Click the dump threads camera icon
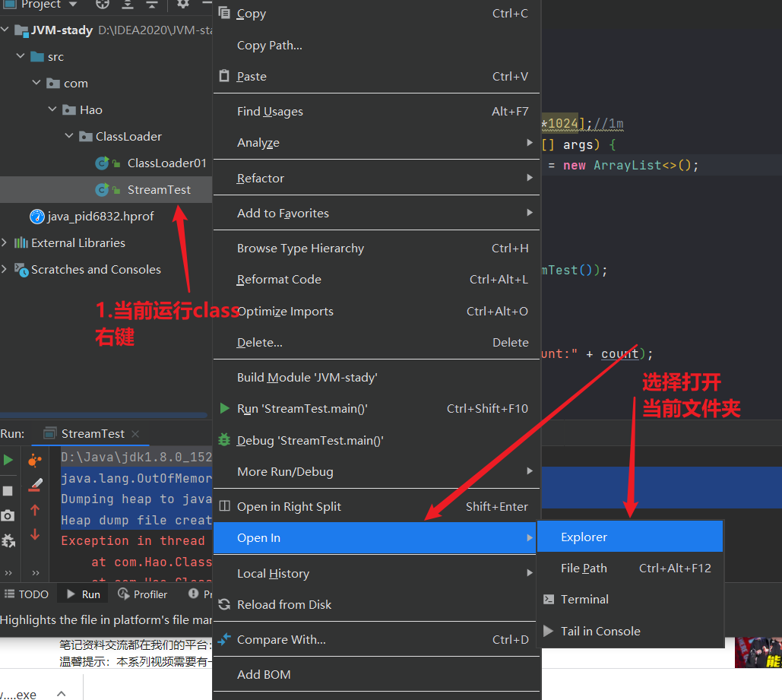This screenshot has height=700, width=782. pyautogui.click(x=8, y=515)
